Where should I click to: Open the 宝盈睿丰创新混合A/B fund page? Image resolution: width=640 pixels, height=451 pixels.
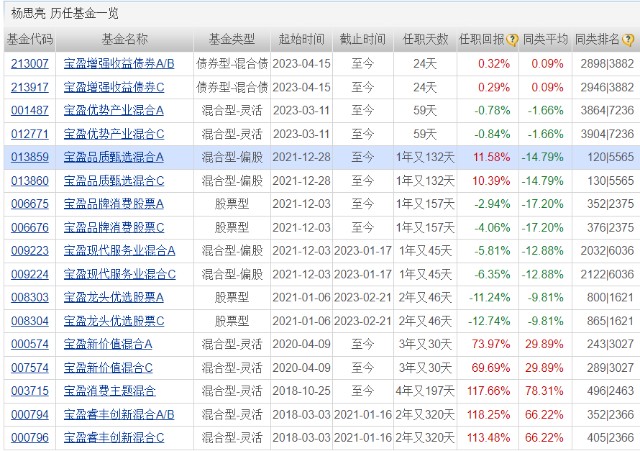tap(119, 415)
